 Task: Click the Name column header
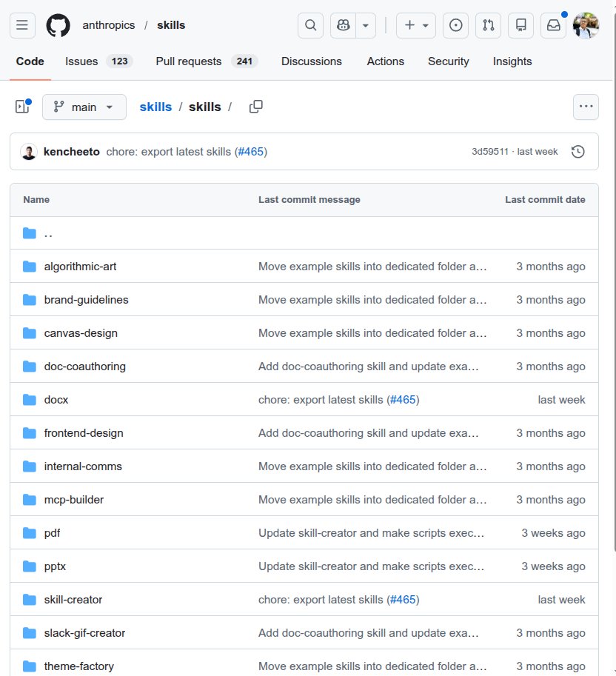click(36, 200)
